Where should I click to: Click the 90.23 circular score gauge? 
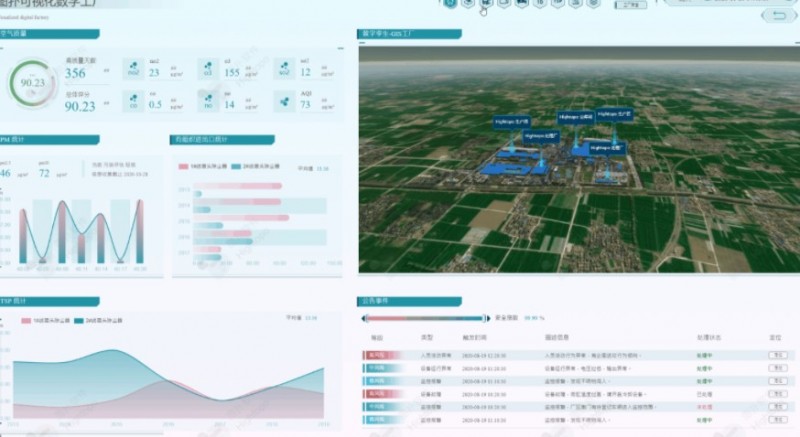tap(33, 82)
